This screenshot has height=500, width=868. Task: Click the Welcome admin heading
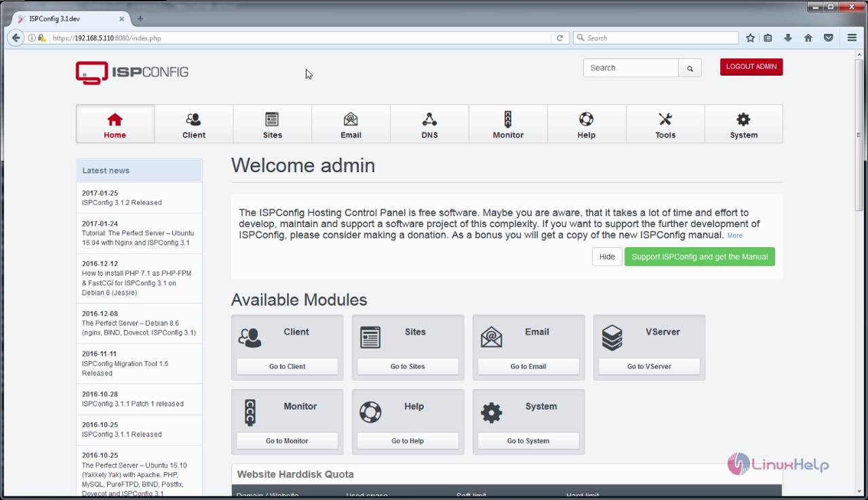click(303, 166)
